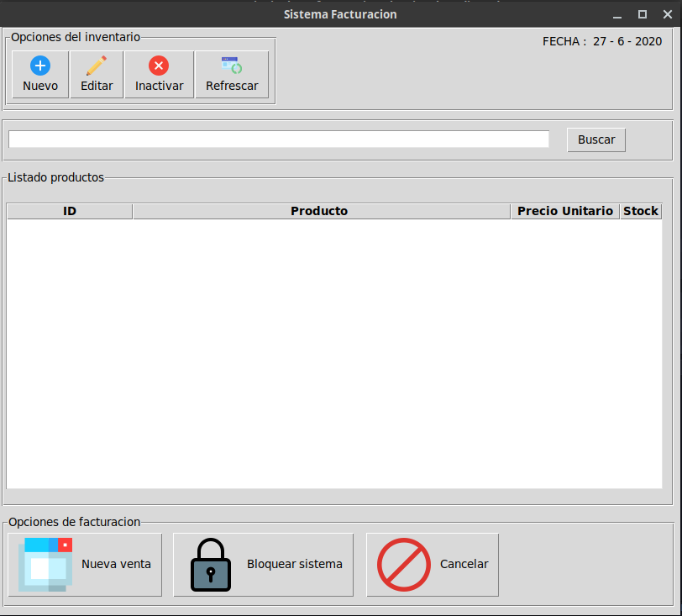
Task: Click the Editar pencil icon
Action: tap(96, 65)
